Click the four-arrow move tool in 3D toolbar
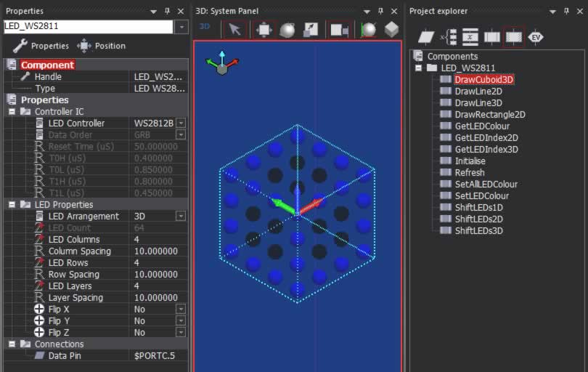 click(x=264, y=30)
